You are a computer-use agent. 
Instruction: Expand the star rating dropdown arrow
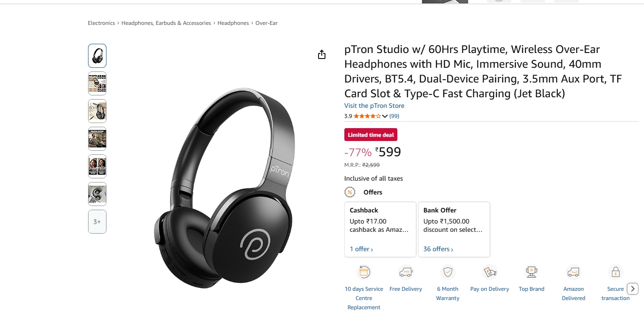(x=385, y=116)
